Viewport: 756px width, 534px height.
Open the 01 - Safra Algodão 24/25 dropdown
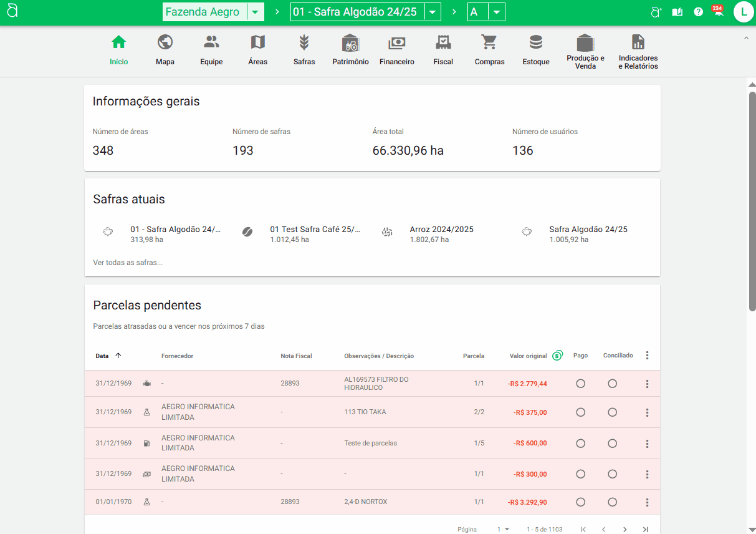[x=433, y=12]
